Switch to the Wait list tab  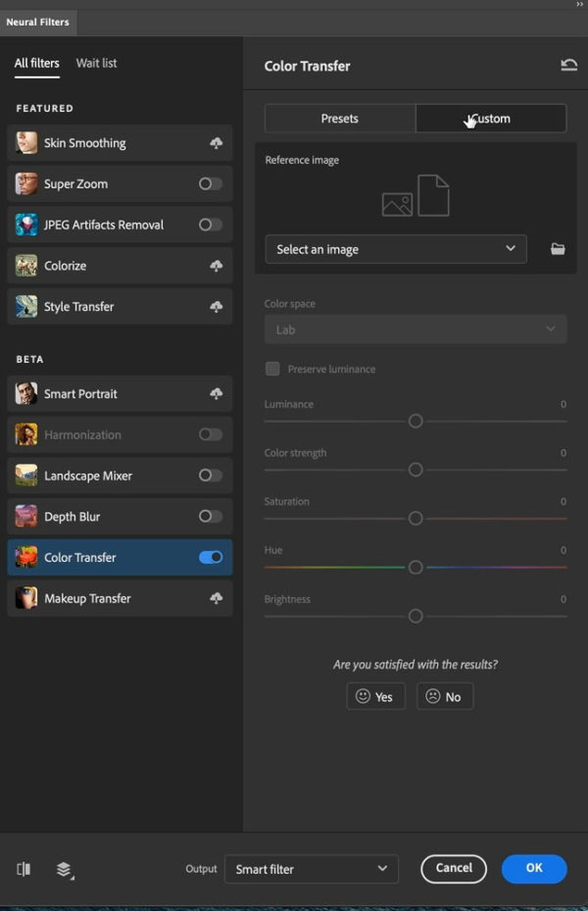coord(96,63)
